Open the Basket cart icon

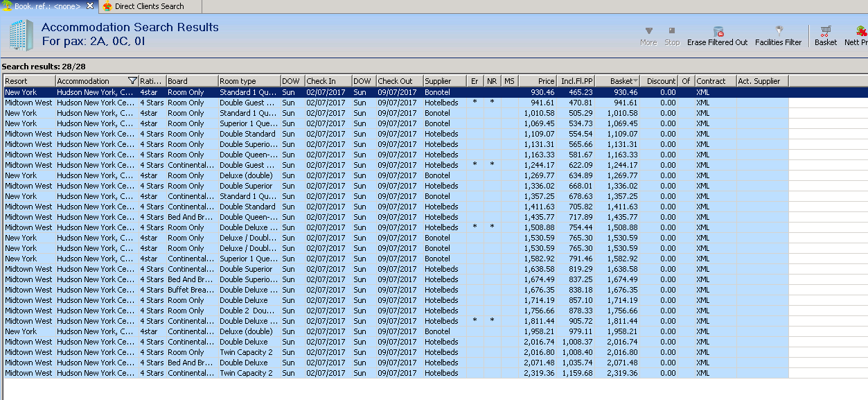(826, 31)
